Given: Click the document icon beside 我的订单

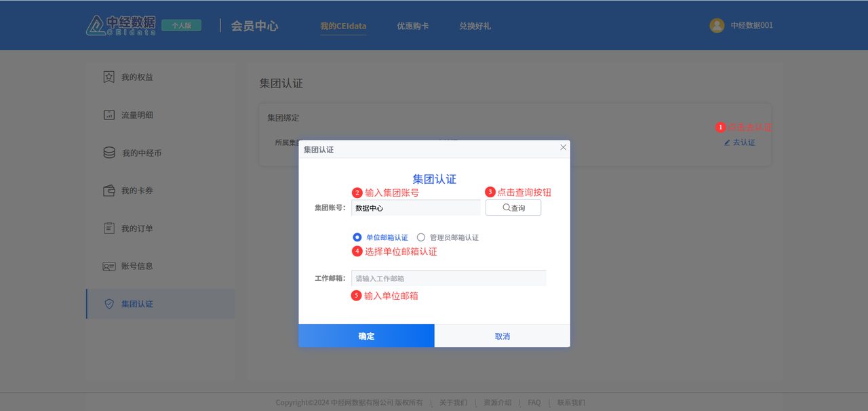Looking at the screenshot, I should point(108,229).
